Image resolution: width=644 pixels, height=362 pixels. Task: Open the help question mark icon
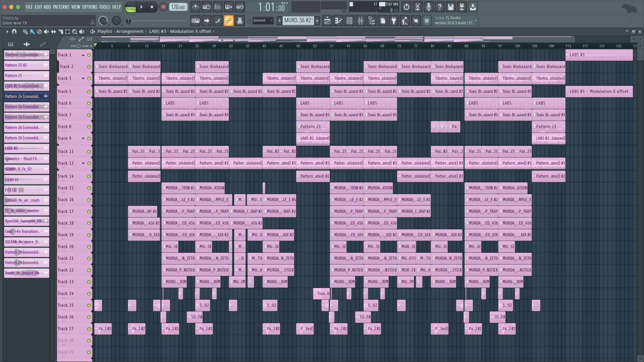pos(439,7)
